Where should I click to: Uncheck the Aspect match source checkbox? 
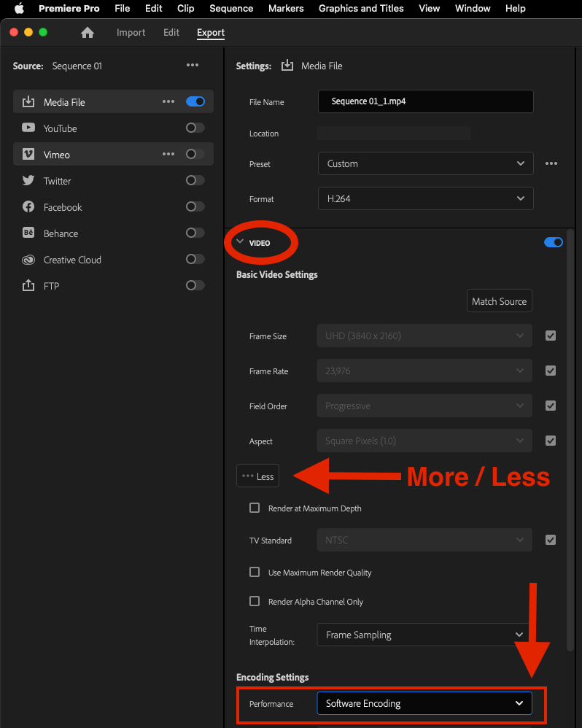[551, 441]
